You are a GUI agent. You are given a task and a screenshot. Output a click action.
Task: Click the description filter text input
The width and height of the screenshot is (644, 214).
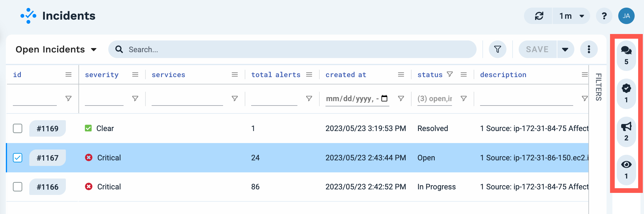527,99
